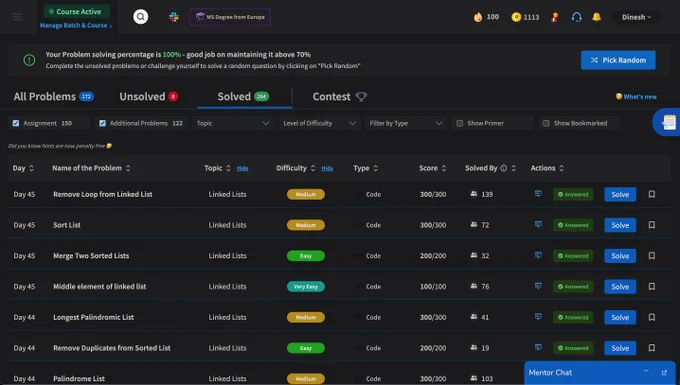Uncheck the Assignment checkbox

(16, 123)
